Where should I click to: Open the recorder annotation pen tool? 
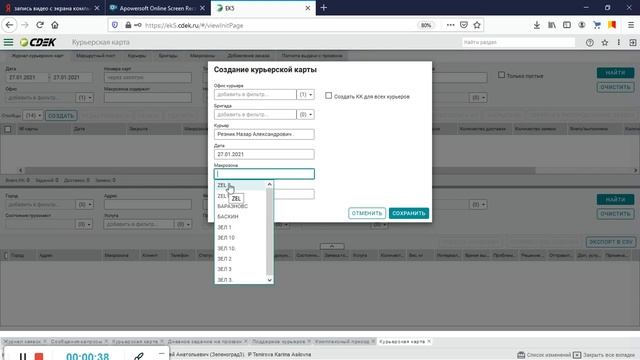click(138, 356)
